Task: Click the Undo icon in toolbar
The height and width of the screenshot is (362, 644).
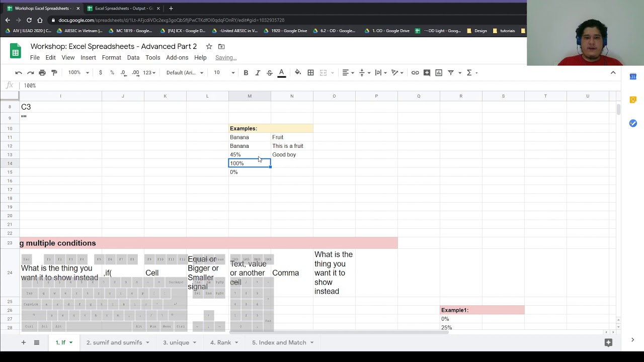Action: (x=19, y=73)
